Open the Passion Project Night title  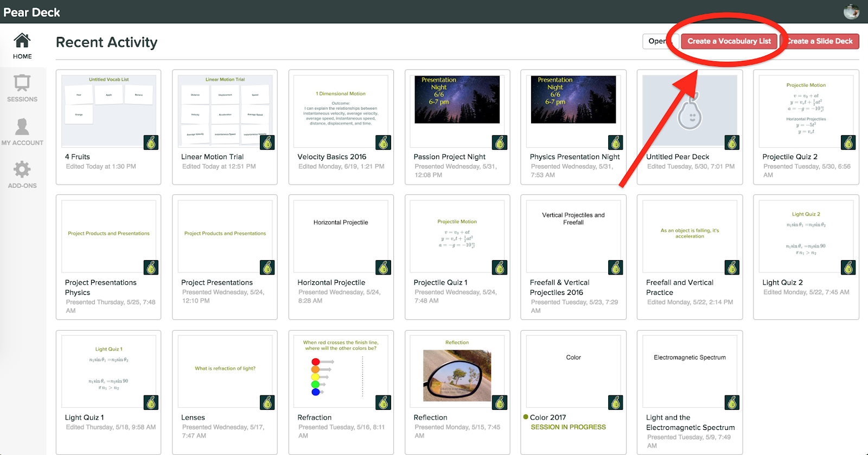(450, 157)
